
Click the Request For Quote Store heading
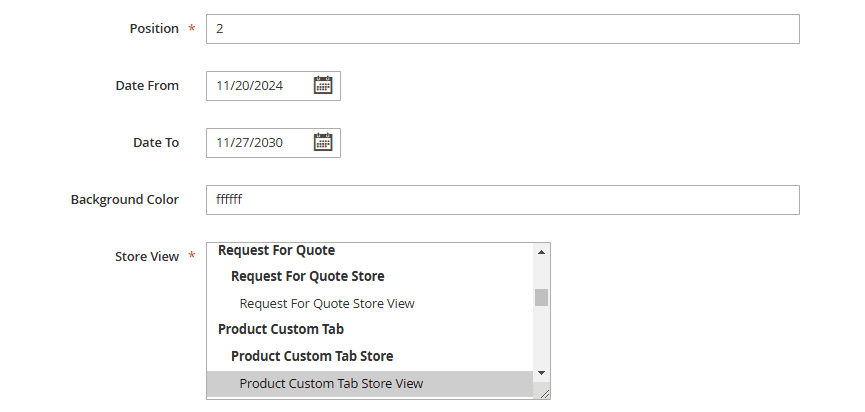pos(307,276)
